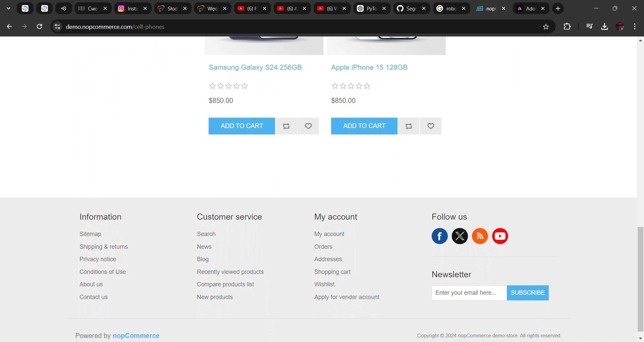Image resolution: width=644 pixels, height=342 pixels.
Task: Add Apple iPhone 15 to compare list
Action: (x=409, y=126)
